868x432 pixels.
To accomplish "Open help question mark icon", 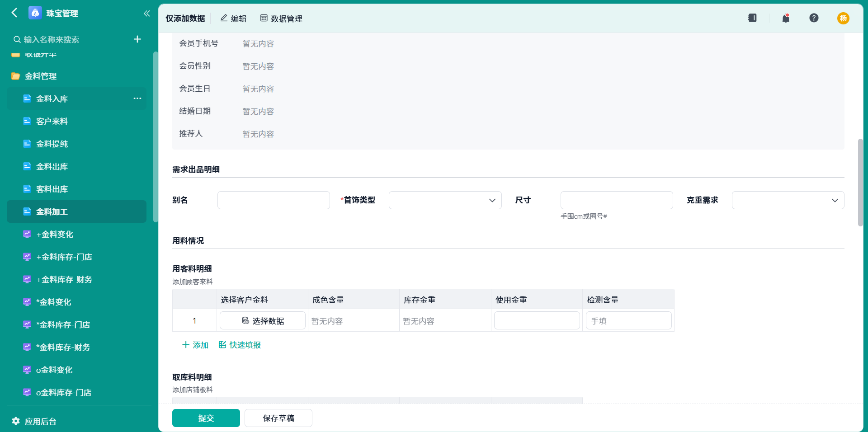I will pyautogui.click(x=814, y=18).
